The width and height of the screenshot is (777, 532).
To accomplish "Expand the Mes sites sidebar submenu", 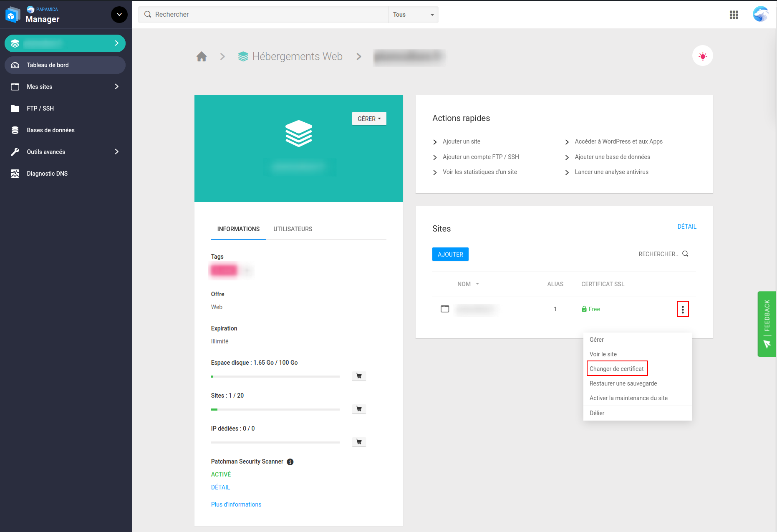I will pos(116,87).
